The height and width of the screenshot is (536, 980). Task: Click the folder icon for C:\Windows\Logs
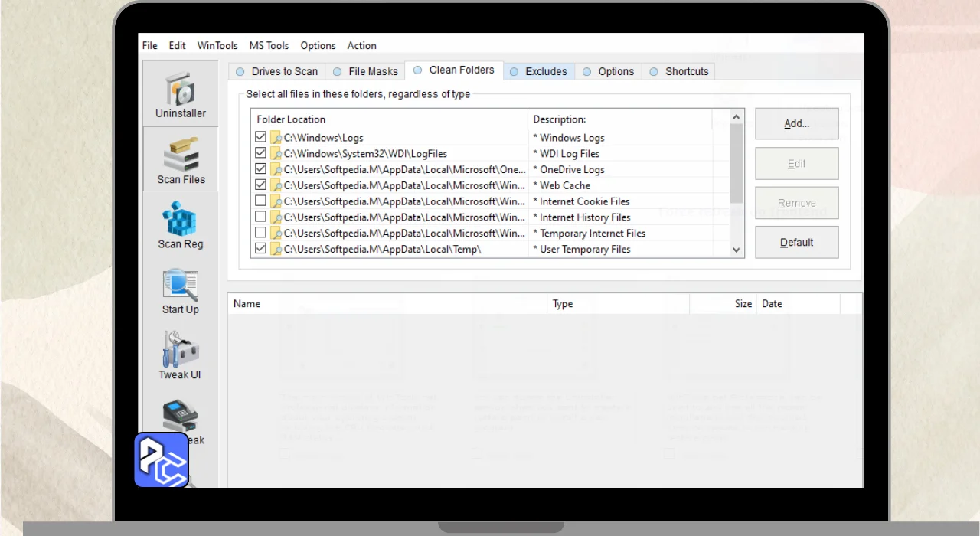click(x=276, y=138)
